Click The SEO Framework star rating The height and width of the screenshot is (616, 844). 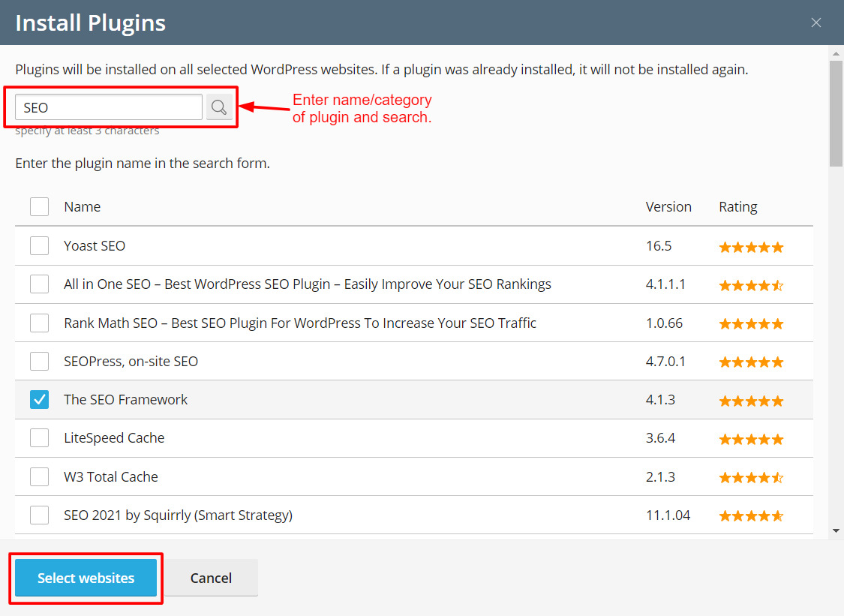[x=751, y=401]
